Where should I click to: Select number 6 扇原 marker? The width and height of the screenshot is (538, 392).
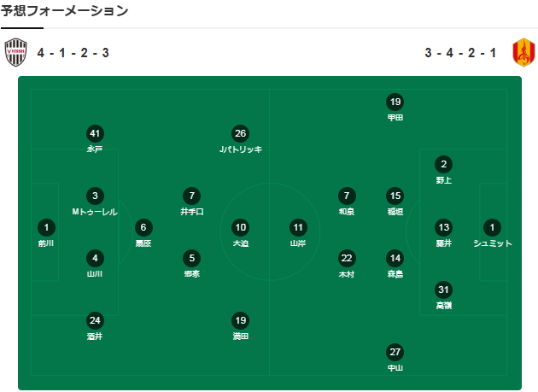pos(143,227)
